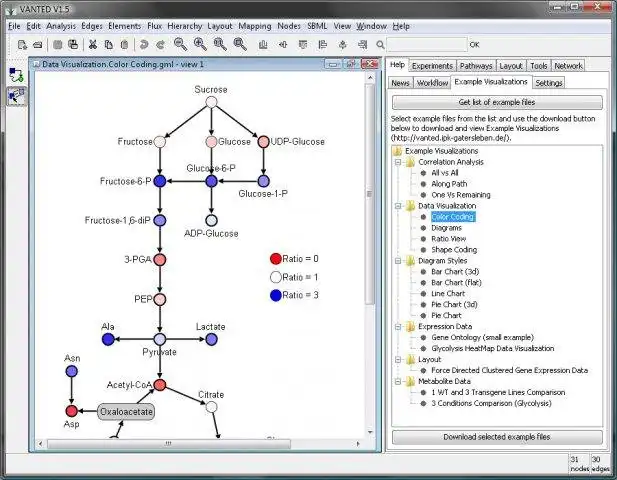The image size is (617, 480).
Task: Collapse the Correlation Analysis folder
Action: (x=398, y=161)
